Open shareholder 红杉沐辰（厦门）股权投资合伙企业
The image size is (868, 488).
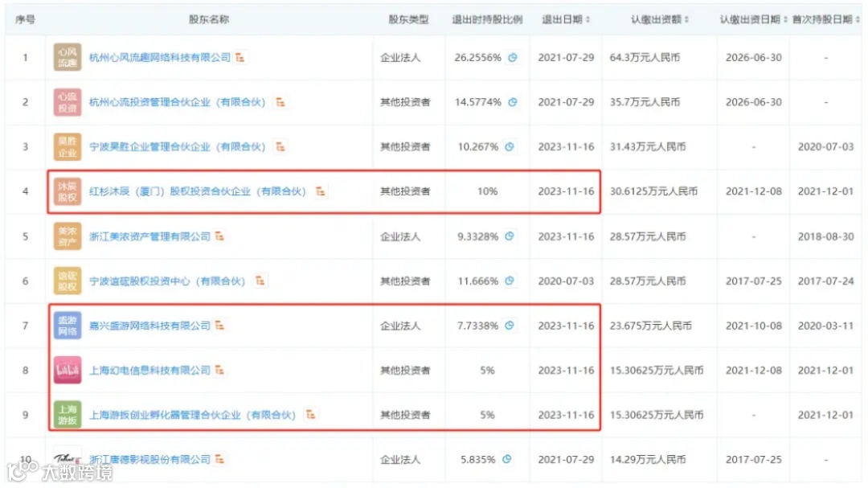coord(198,191)
